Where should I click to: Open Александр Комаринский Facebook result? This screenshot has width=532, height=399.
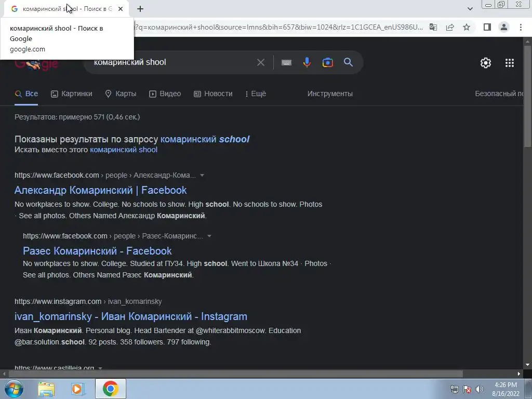pyautogui.click(x=100, y=190)
